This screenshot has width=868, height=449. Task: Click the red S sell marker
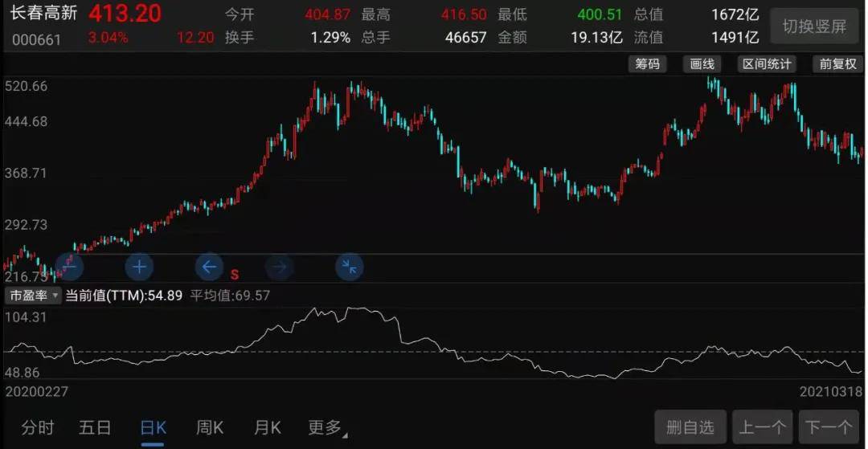pos(235,274)
